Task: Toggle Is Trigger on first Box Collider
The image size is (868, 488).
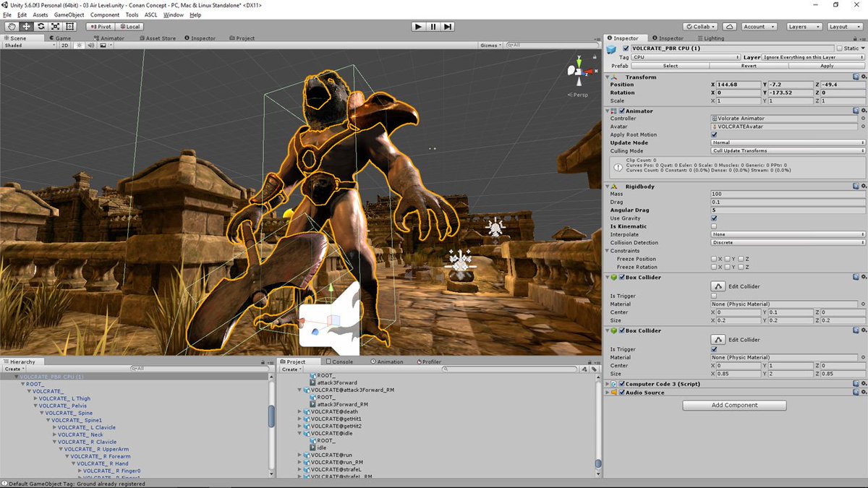Action: [x=715, y=296]
